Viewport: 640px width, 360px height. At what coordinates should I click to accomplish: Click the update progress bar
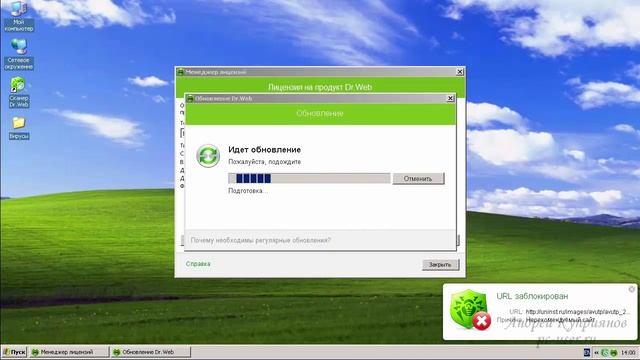click(x=309, y=178)
